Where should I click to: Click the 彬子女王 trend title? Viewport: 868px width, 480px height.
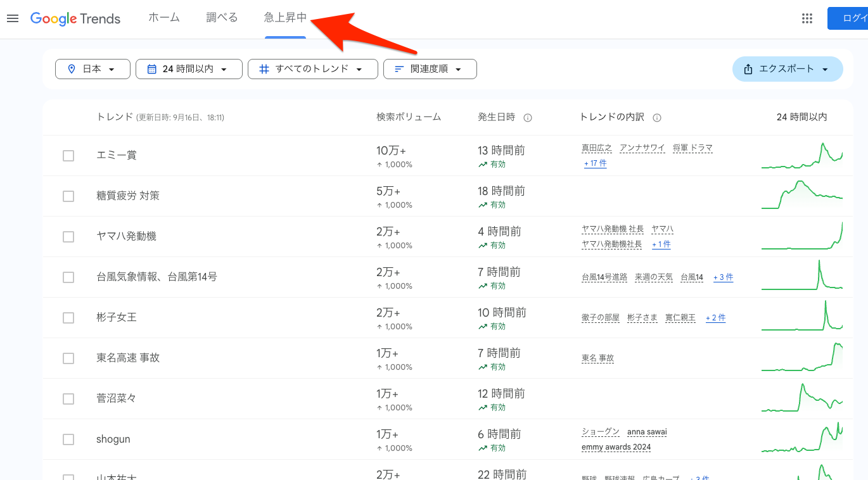pyautogui.click(x=117, y=317)
